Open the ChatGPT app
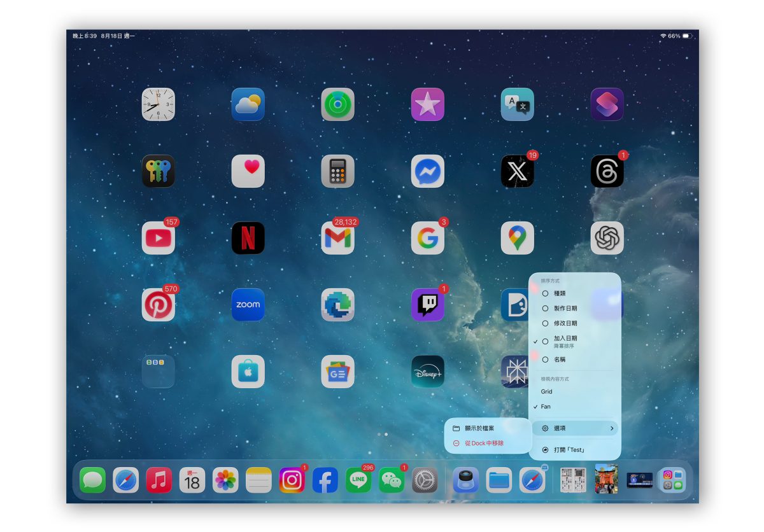Image resolution: width=764 pixels, height=532 pixels. [607, 238]
